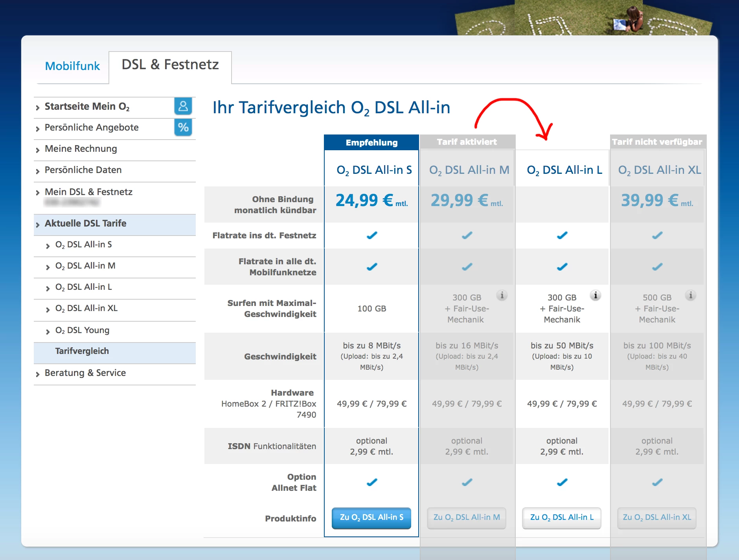
Task: Click the 'Empfehlung' column badge
Action: (x=371, y=142)
